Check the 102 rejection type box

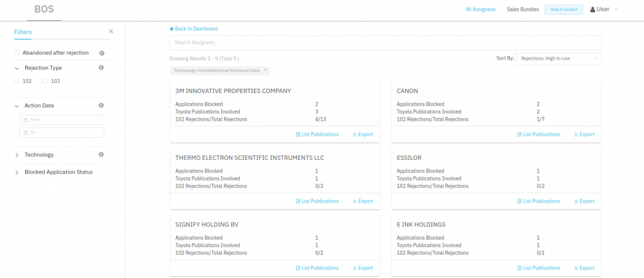coord(16,81)
